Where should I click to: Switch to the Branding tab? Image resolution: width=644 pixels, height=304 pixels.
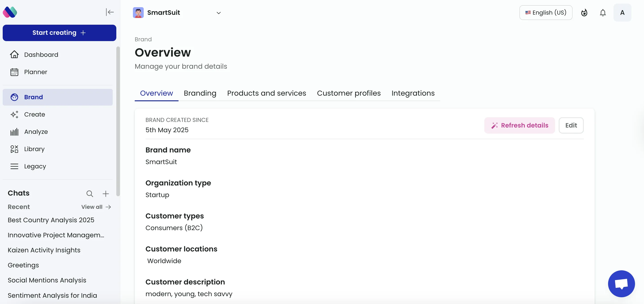click(x=200, y=93)
